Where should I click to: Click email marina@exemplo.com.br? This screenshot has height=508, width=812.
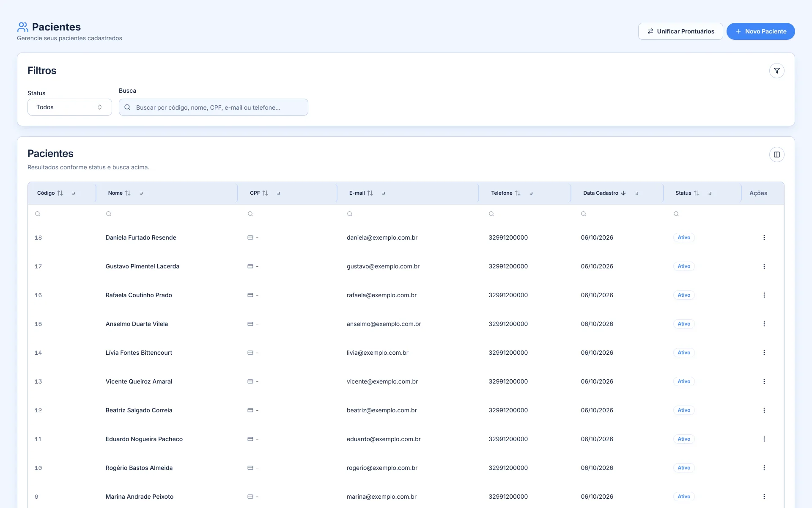coord(381,497)
